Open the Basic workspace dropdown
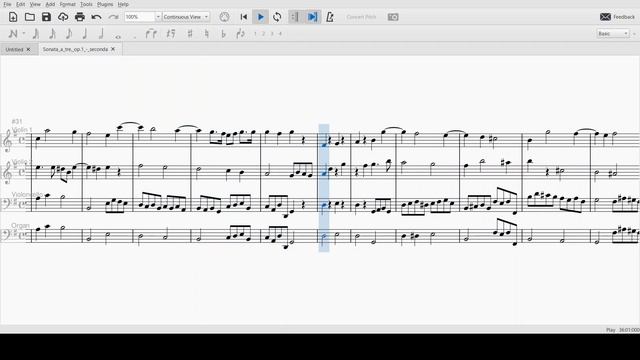640x360 pixels. [613, 34]
